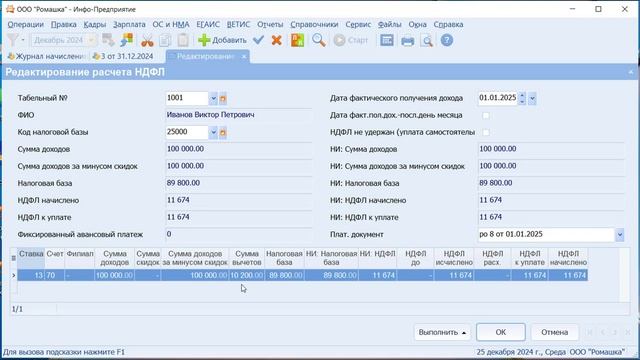Click the date spinner arrows for 01.01.2025
Image resolution: width=640 pixels, height=360 pixels.
tap(522, 98)
